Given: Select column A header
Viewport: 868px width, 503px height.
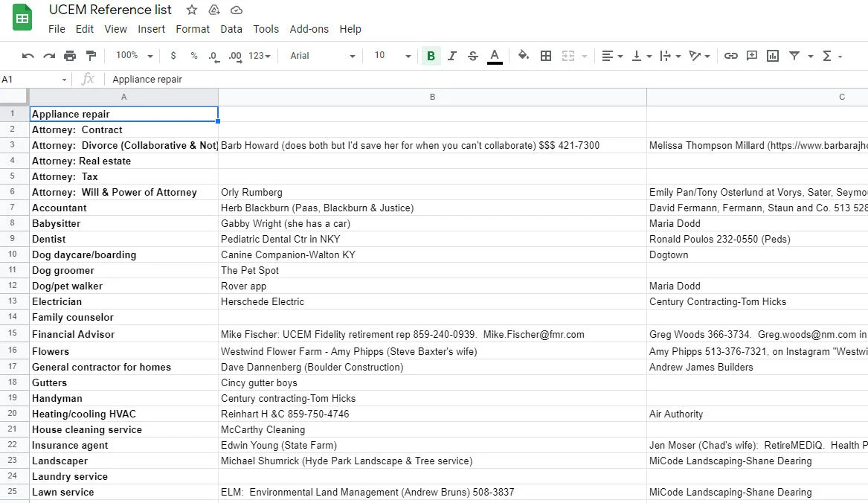Looking at the screenshot, I should [123, 97].
